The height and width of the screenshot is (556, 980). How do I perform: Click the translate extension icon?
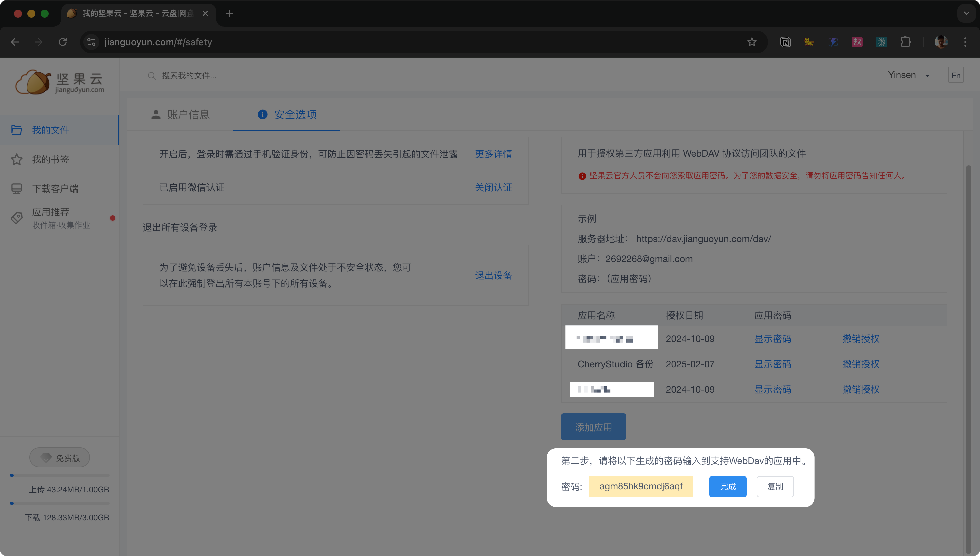pyautogui.click(x=857, y=42)
